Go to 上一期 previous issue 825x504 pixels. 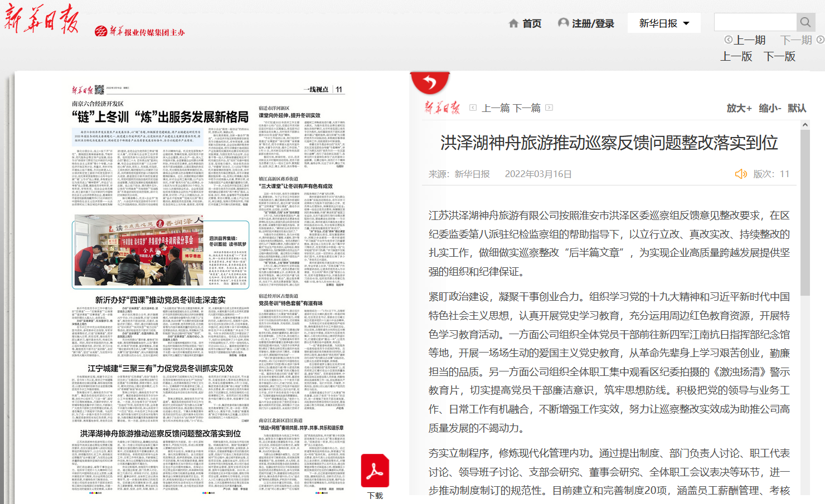(750, 40)
